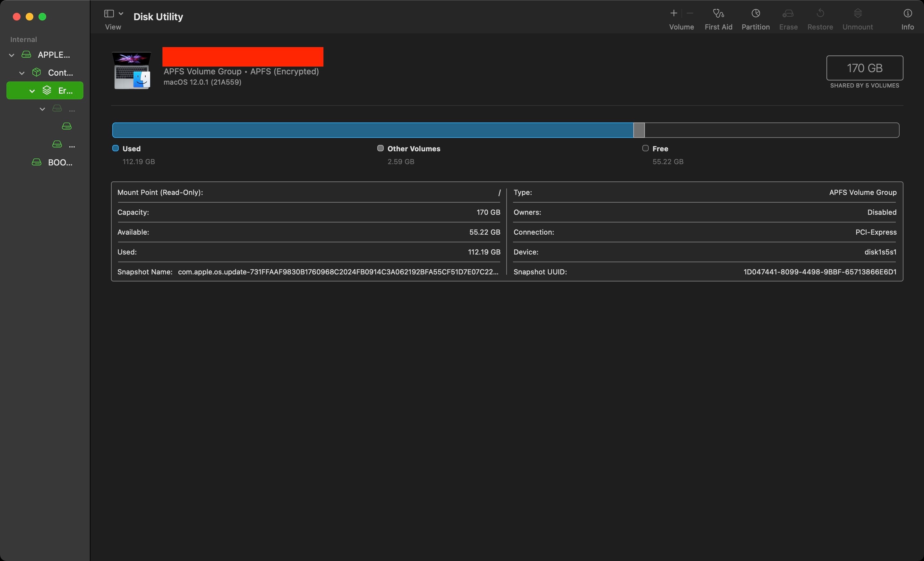Collapse the APPLE... disk chevron
The width and height of the screenshot is (924, 561).
click(12, 55)
